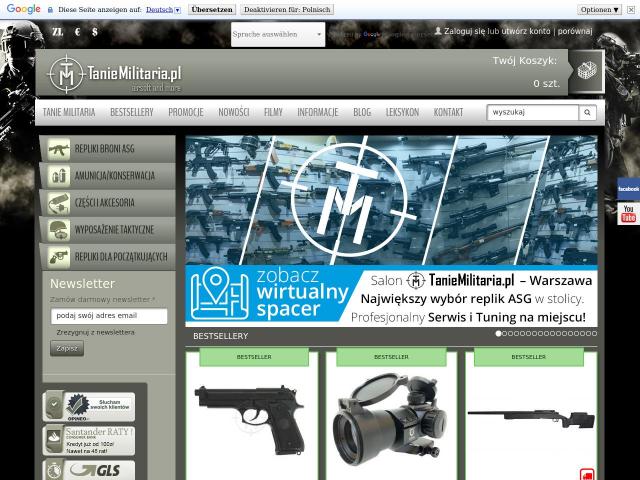Click the revolver icon for beginners' replicas

pos(58,257)
